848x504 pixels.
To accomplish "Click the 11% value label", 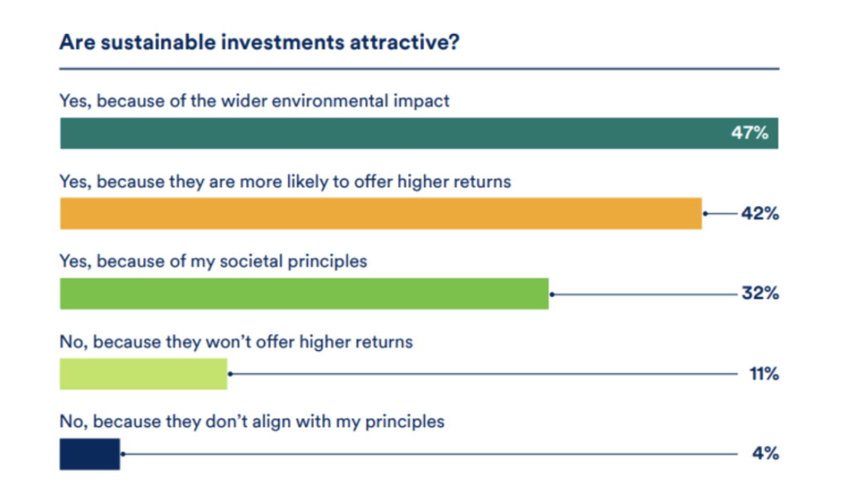I will (x=764, y=374).
